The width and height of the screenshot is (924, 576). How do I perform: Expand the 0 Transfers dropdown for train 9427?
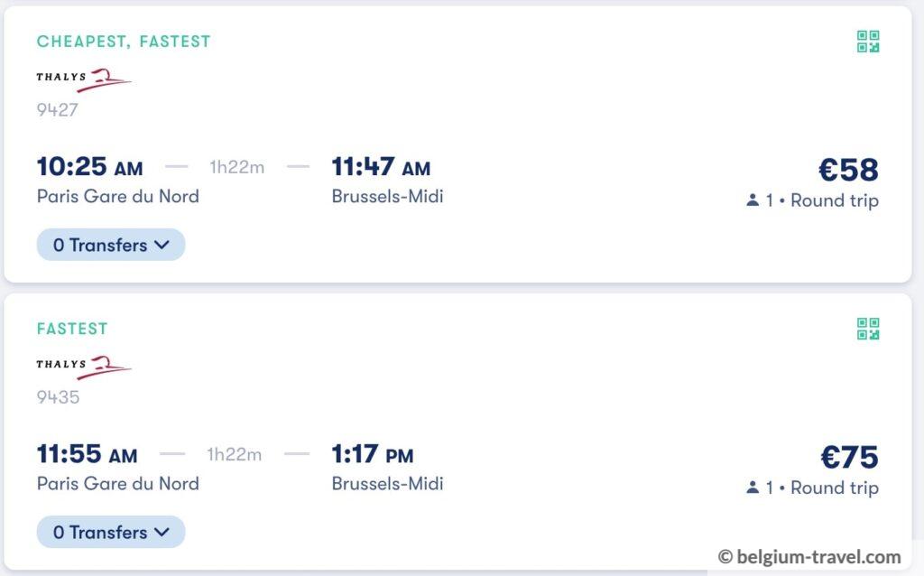tap(110, 245)
